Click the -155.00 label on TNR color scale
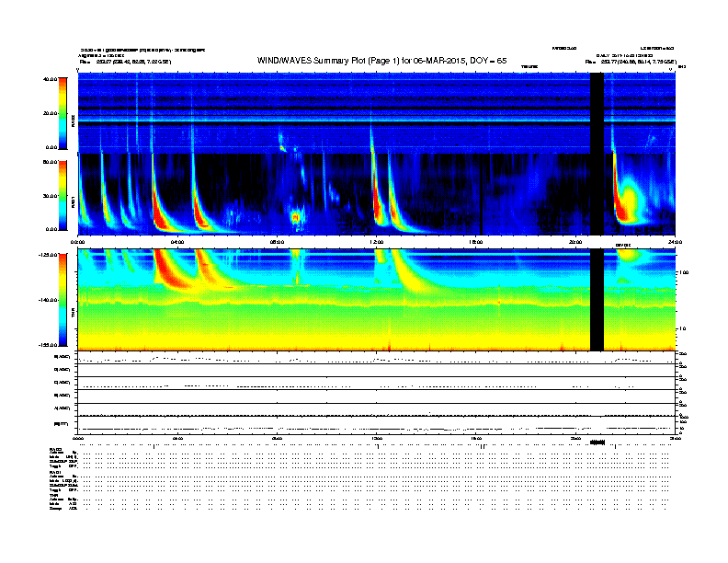 point(49,345)
